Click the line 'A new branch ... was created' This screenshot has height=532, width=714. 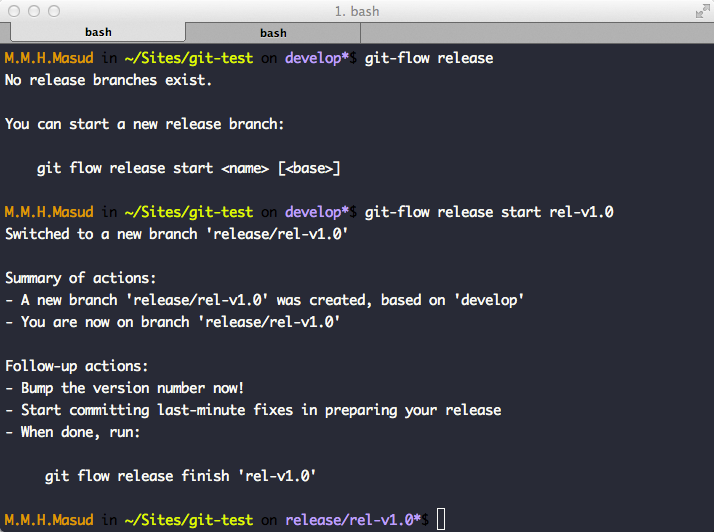[x=264, y=300]
